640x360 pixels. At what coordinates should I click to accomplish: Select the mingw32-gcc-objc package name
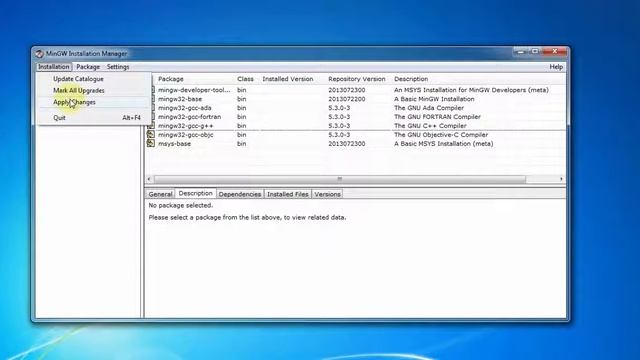[x=186, y=135]
